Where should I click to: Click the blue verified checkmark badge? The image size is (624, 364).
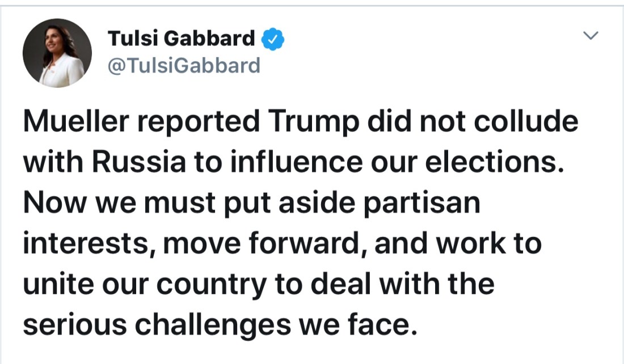click(272, 40)
